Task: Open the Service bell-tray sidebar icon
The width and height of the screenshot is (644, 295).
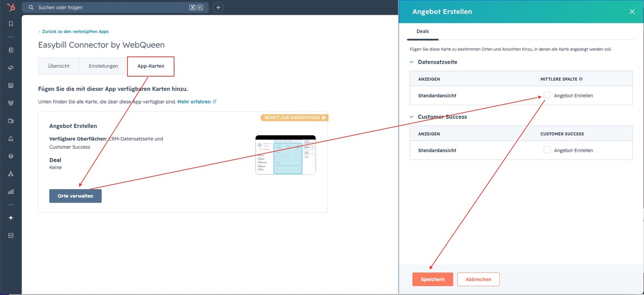Action: [x=11, y=139]
